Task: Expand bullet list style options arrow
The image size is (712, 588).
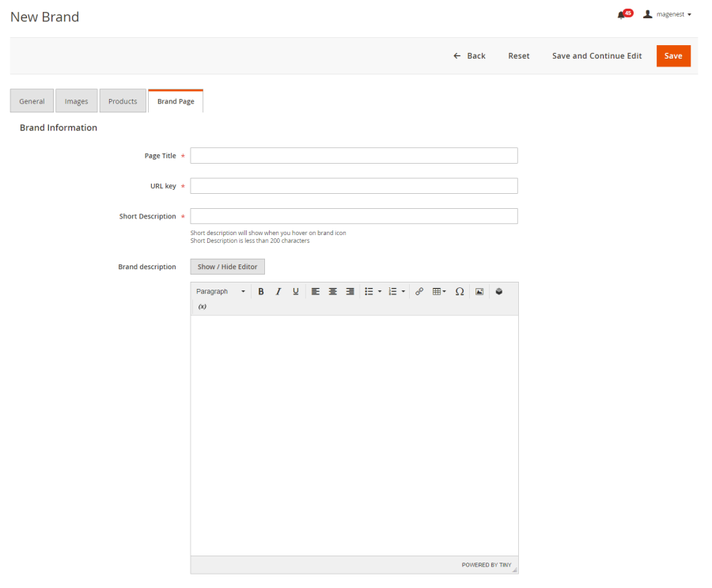Action: (380, 292)
